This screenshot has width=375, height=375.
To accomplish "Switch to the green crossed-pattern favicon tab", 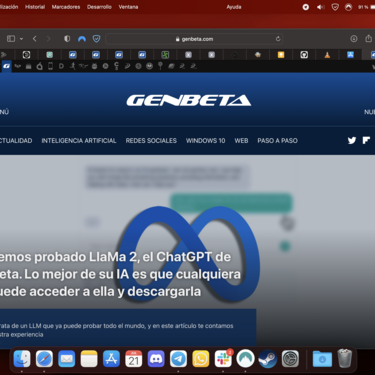I will 165,55.
